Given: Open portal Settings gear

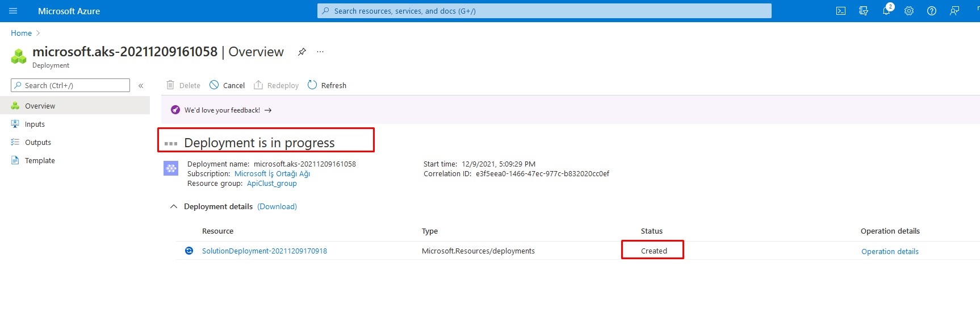Looking at the screenshot, I should point(909,11).
